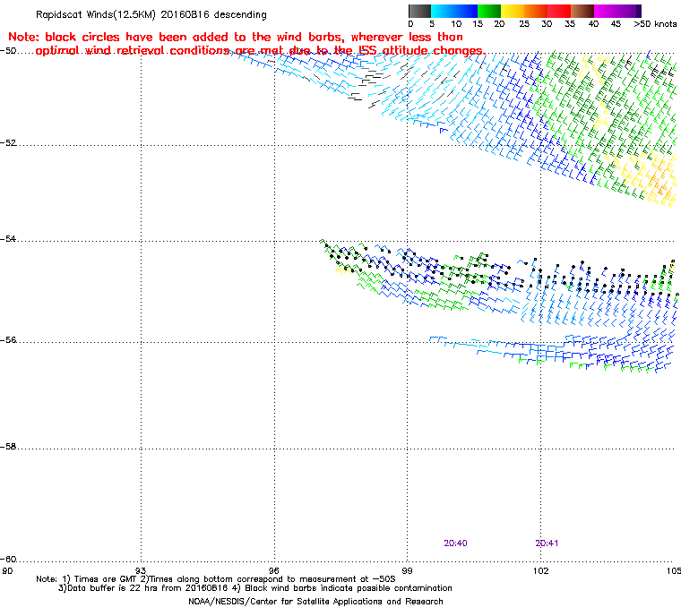Viewport: 681px width, 616px height.
Task: Click the '20:40' purple time label
Action: [x=455, y=543]
